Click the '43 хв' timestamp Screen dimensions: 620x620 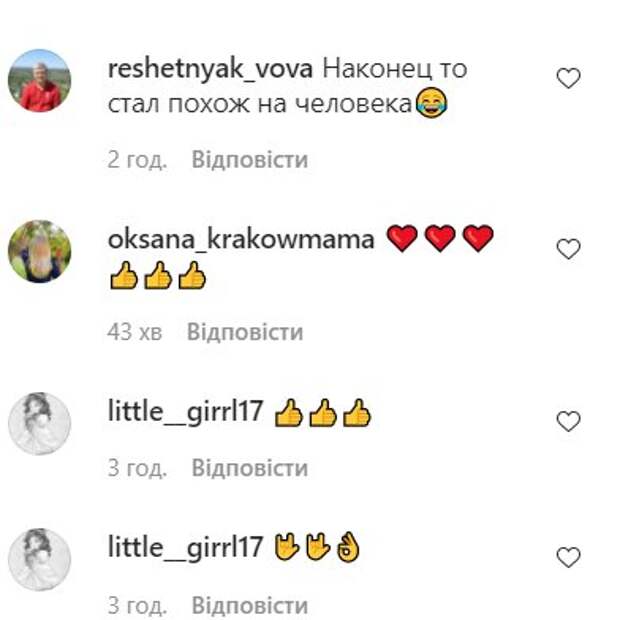tap(134, 331)
